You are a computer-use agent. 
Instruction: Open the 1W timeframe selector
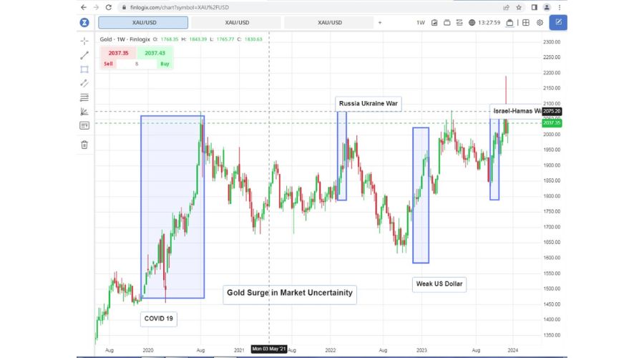pos(421,22)
